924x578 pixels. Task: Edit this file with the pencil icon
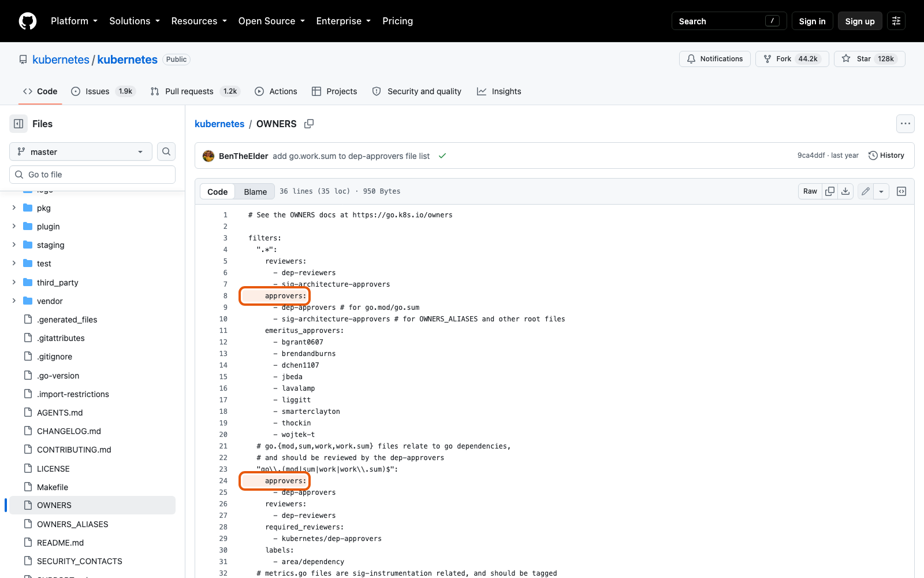(865, 191)
